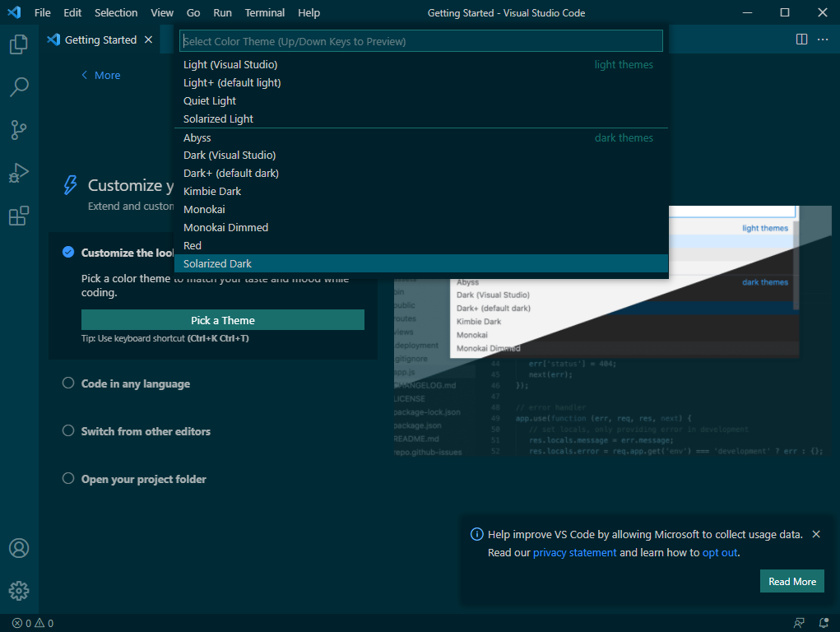Focus the Select Color Theme input
Screen dimensions: 840x632
[421, 41]
